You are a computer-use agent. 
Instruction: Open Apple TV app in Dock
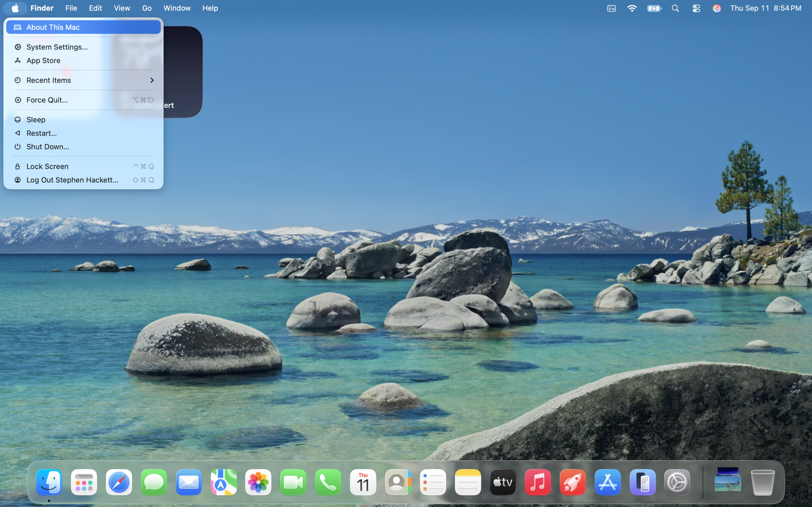[503, 482]
